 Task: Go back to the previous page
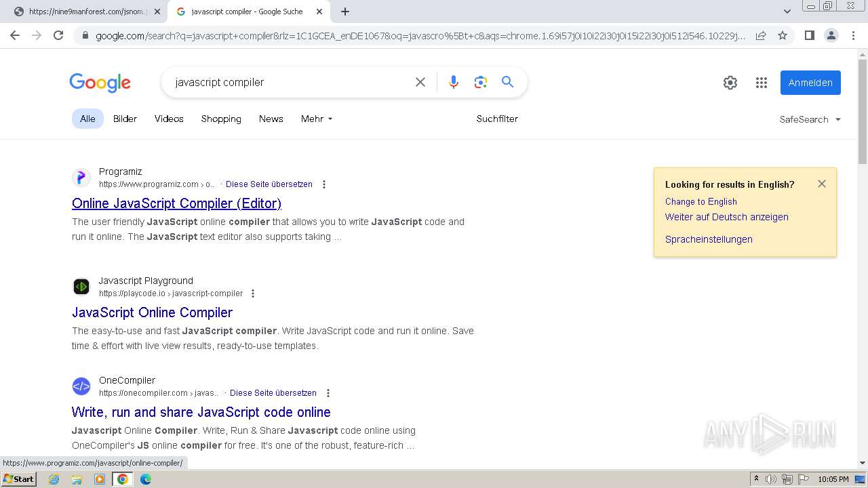point(15,35)
